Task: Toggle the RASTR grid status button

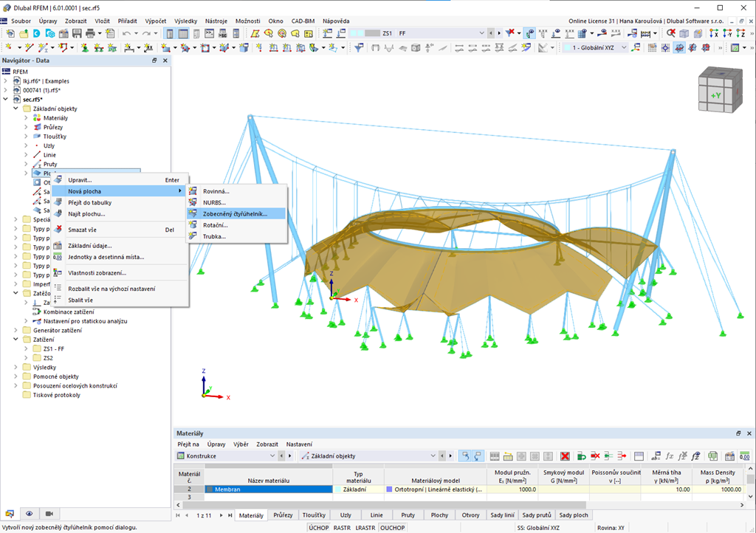Action: [x=342, y=528]
